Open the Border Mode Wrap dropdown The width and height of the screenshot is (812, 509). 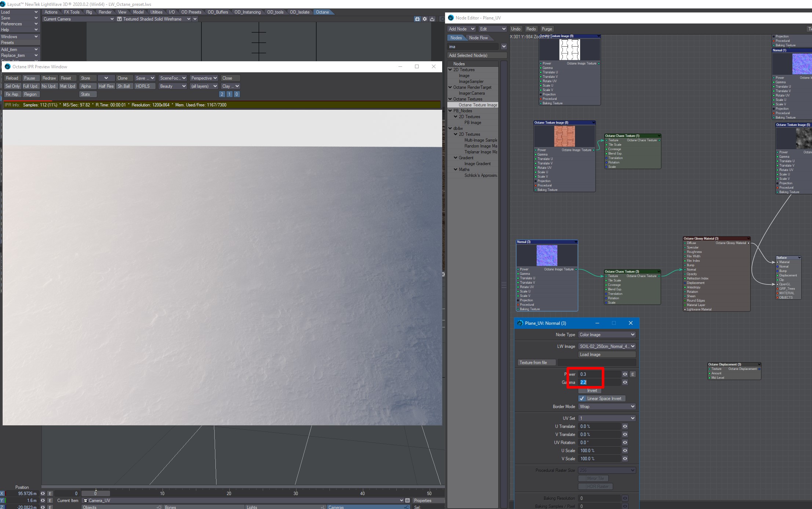point(607,407)
